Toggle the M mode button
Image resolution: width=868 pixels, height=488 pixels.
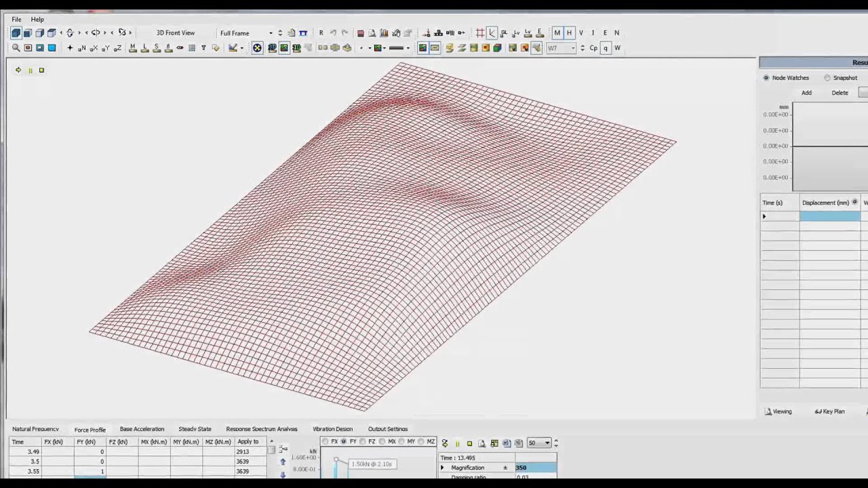coord(557,33)
